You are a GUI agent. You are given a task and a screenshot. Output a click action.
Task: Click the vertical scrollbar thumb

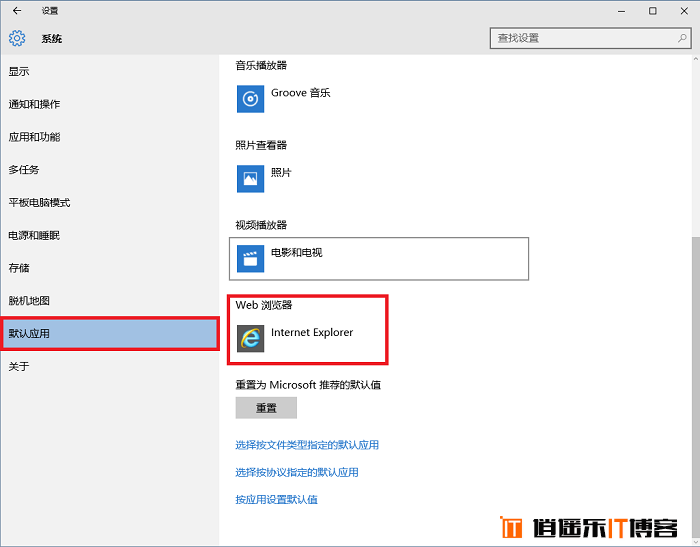click(696, 386)
